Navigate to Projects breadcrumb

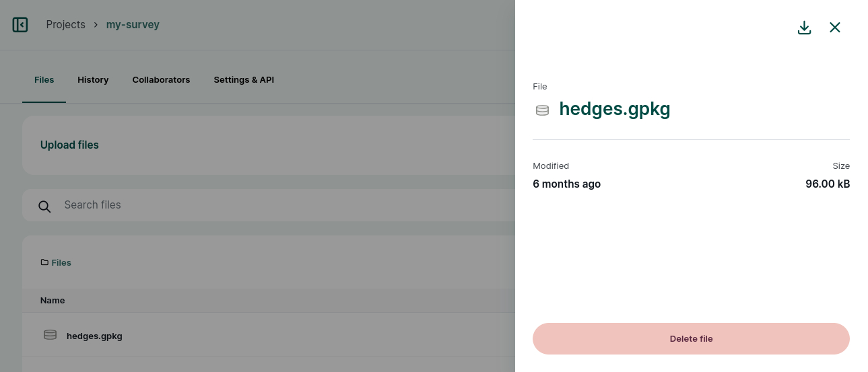[65, 25]
